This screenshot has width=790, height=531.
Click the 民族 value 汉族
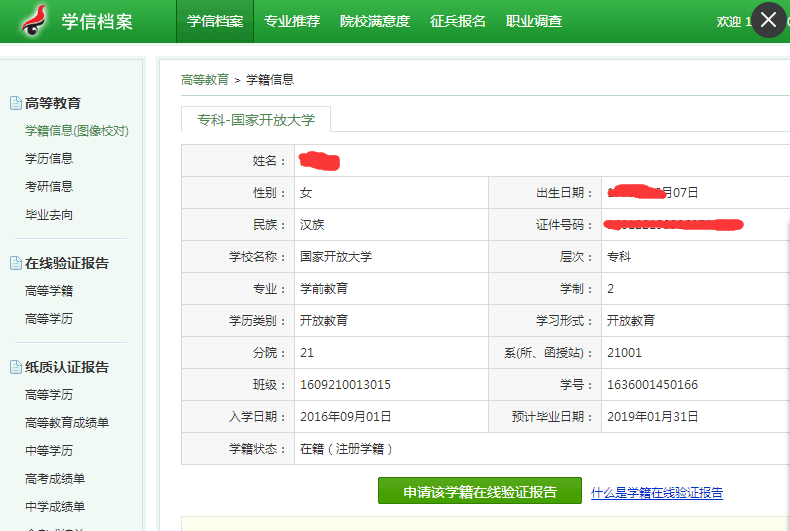(x=312, y=225)
